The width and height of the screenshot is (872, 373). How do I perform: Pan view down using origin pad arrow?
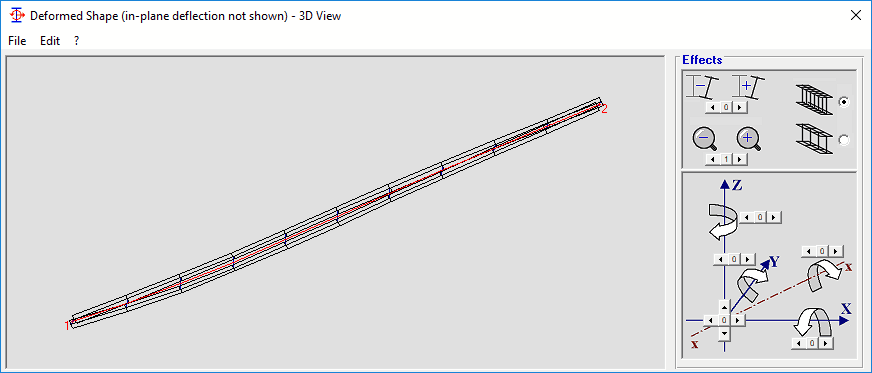click(724, 334)
